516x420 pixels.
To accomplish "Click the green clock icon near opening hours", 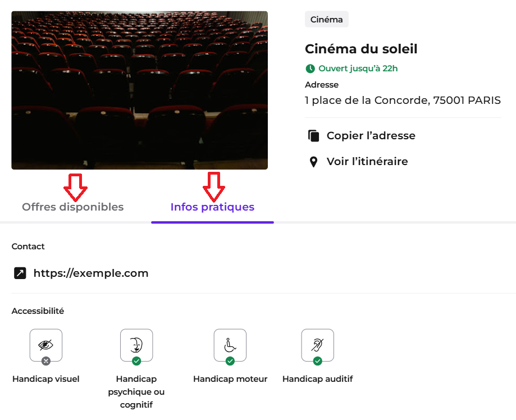I will tap(310, 69).
